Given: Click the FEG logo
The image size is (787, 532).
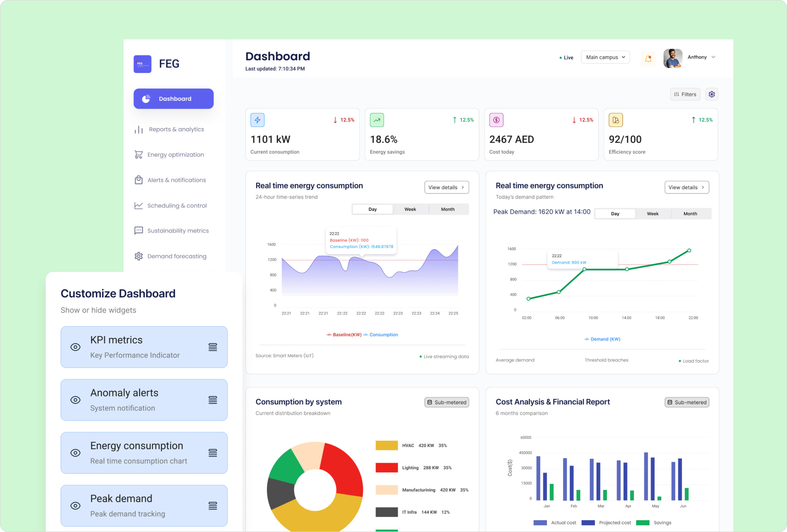Looking at the screenshot, I should click(142, 64).
